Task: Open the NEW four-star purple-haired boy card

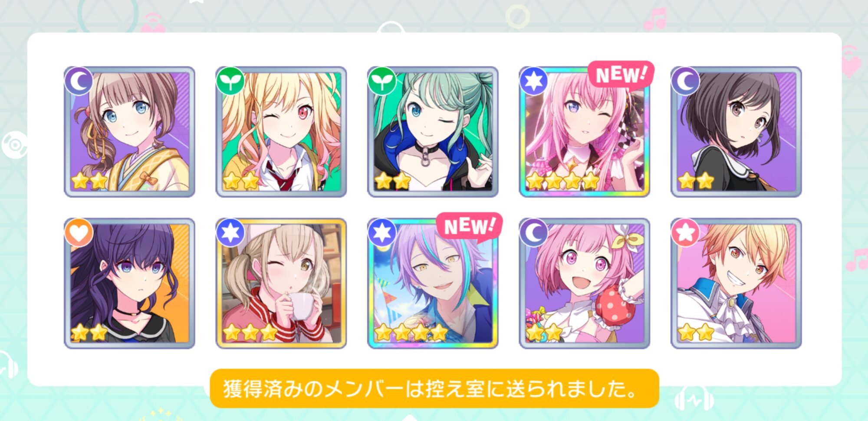Action: point(433,283)
